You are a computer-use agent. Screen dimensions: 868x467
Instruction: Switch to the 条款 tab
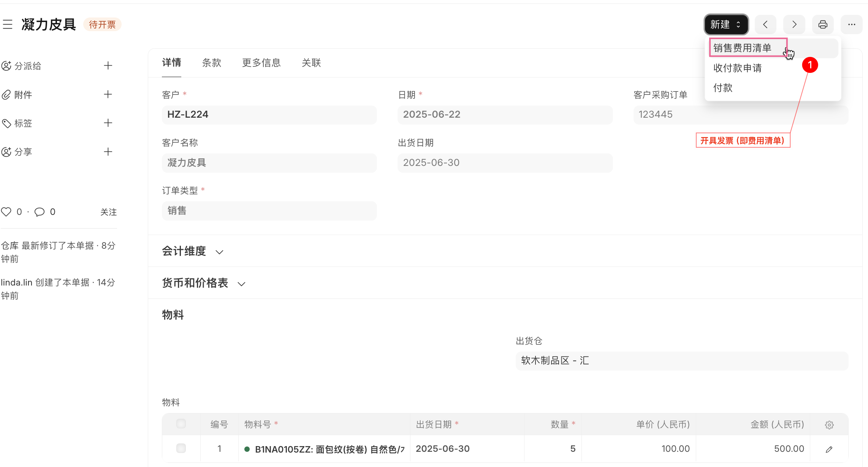[x=212, y=63]
